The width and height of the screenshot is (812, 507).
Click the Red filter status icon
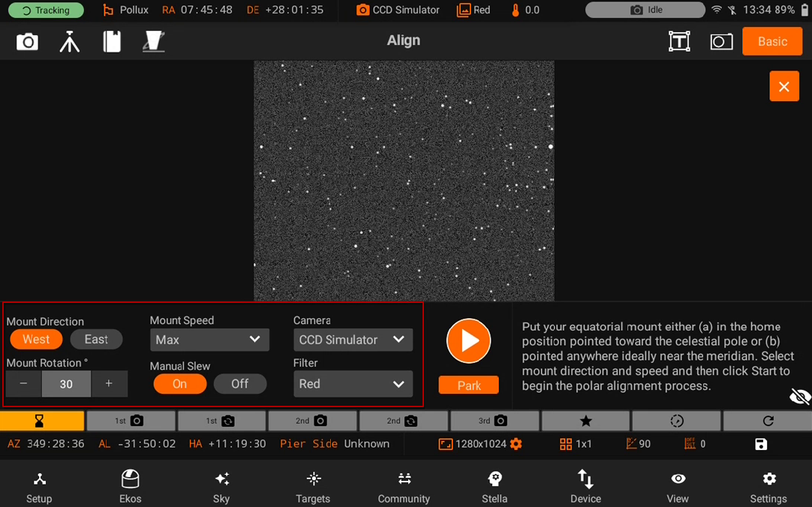click(x=464, y=10)
